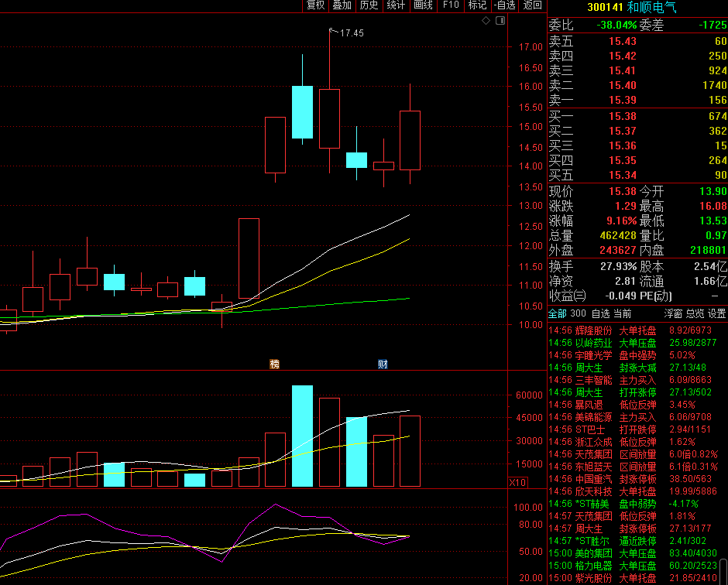728x585 pixels.
Task: Click the 浮窗 floating window option
Action: [x=673, y=313]
